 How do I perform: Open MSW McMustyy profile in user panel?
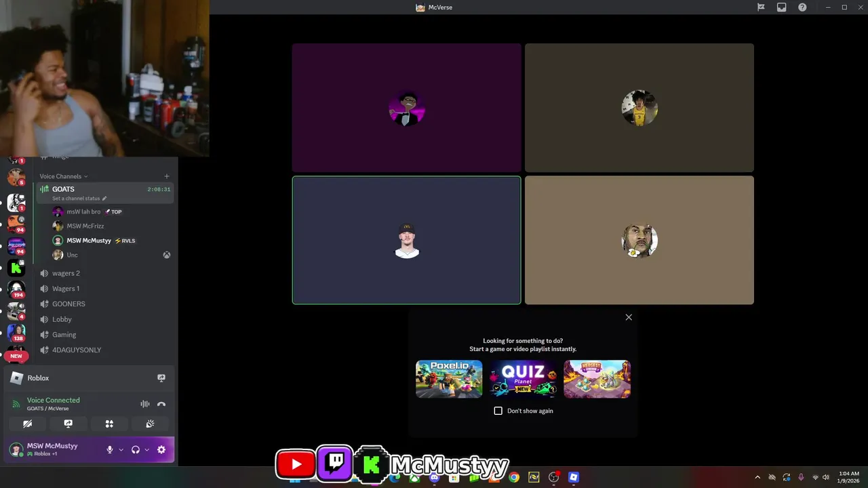[x=52, y=449]
